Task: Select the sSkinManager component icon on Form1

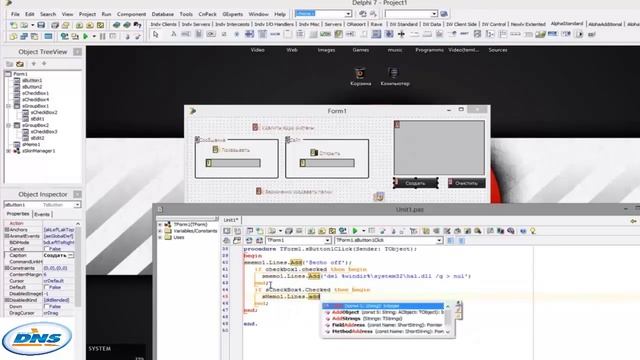Action: [378, 197]
